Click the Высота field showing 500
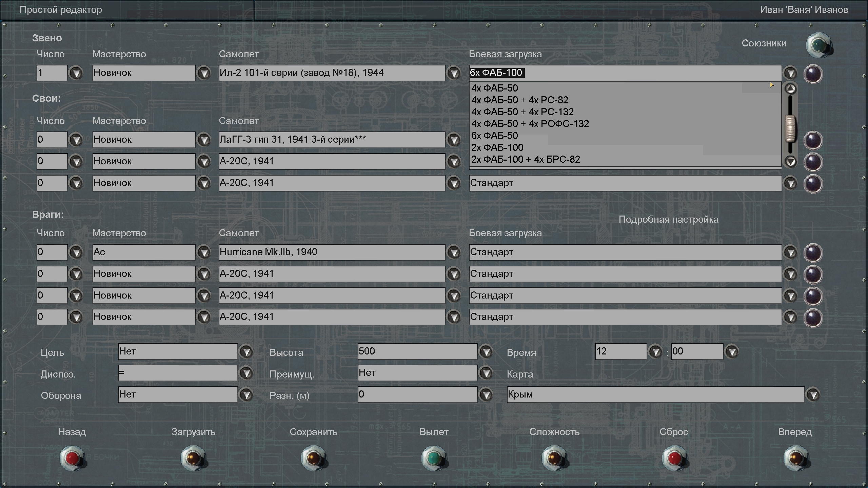This screenshot has height=488, width=868. (x=417, y=351)
